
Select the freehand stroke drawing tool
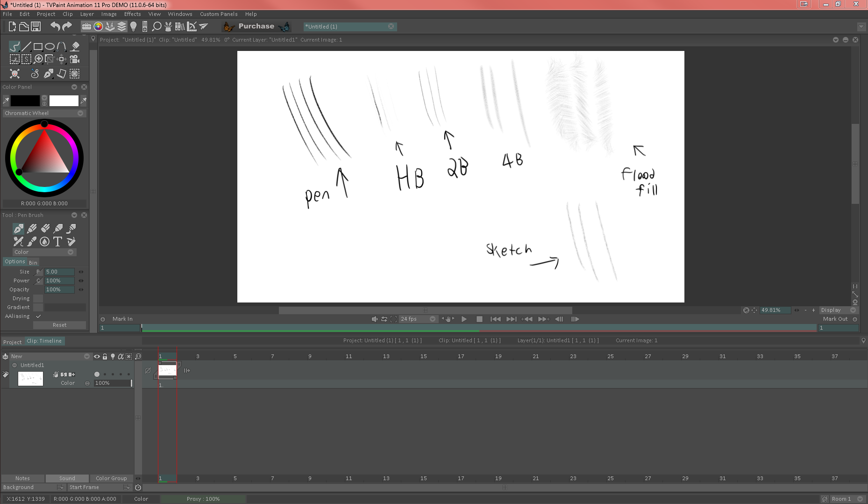coord(14,46)
